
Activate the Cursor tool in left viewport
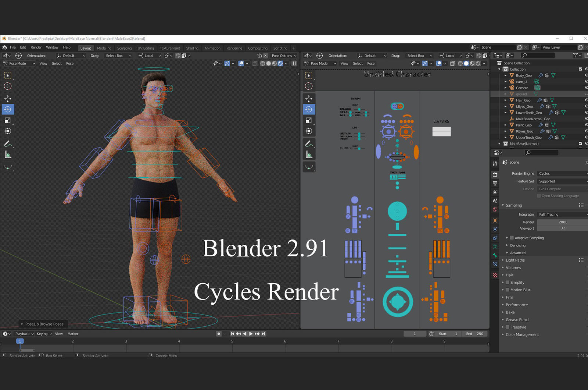[8, 86]
